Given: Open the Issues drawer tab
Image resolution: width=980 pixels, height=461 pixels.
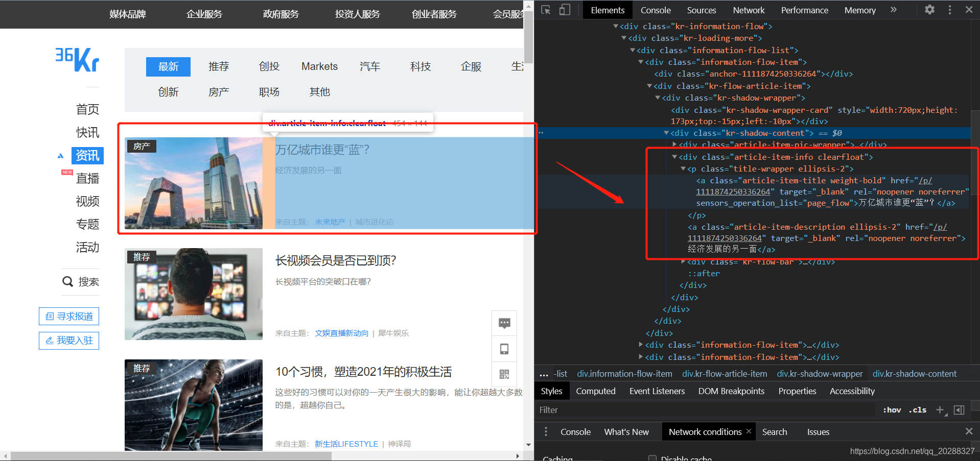Looking at the screenshot, I should pyautogui.click(x=818, y=432).
